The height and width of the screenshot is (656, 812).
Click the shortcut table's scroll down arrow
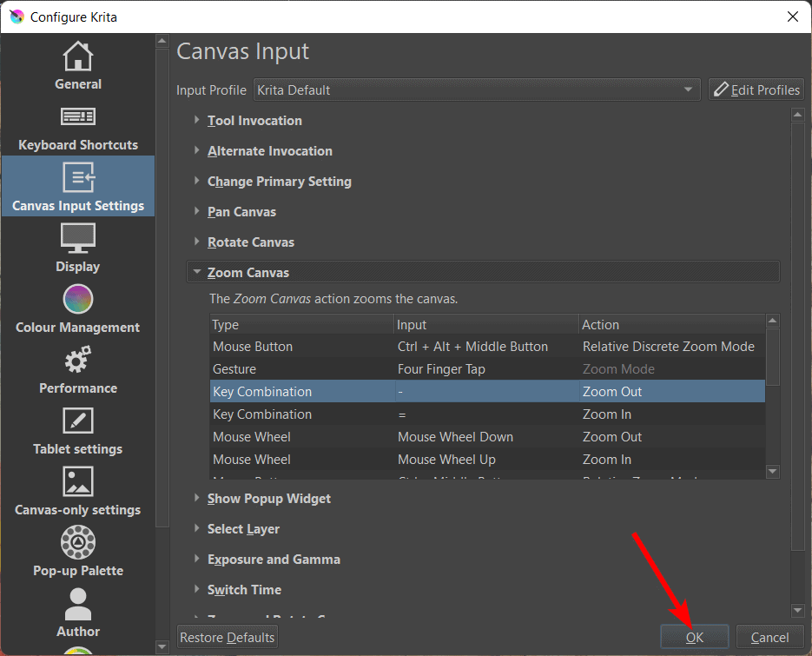773,471
